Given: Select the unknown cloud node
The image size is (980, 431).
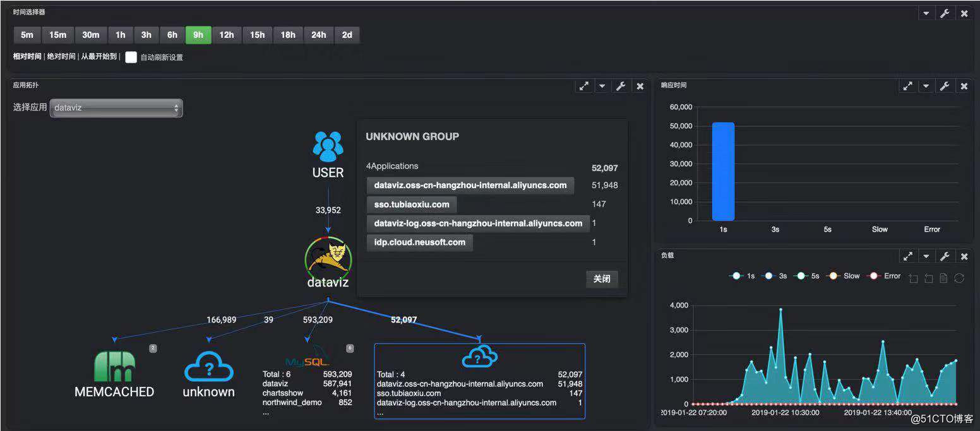Looking at the screenshot, I should click(x=209, y=367).
